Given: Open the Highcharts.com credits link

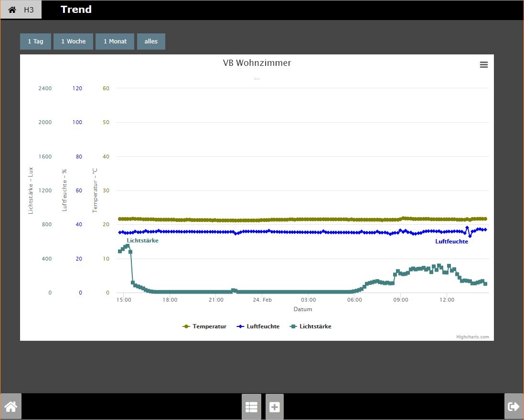Looking at the screenshot, I should (x=472, y=337).
